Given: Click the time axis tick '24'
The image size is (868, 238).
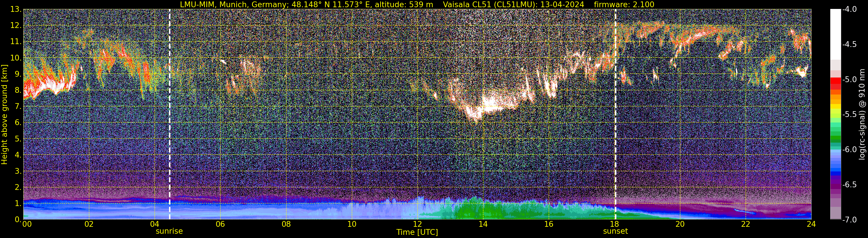Looking at the screenshot, I should tap(811, 224).
